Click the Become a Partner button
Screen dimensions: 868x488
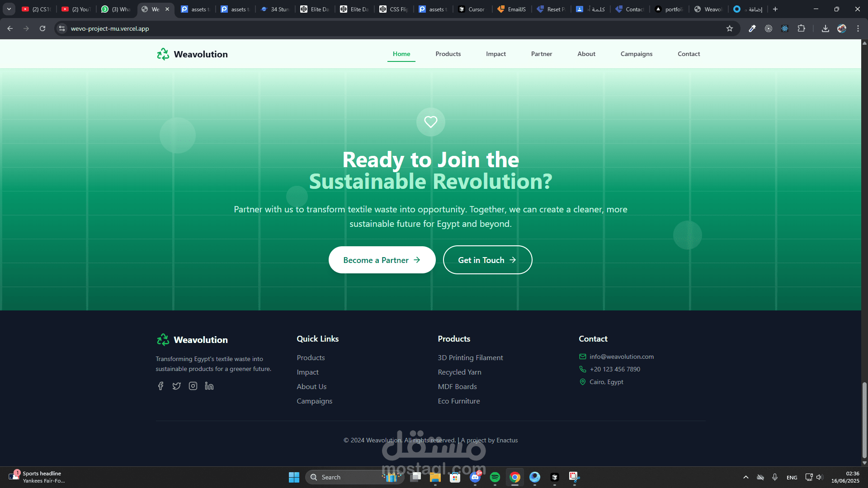click(382, 260)
